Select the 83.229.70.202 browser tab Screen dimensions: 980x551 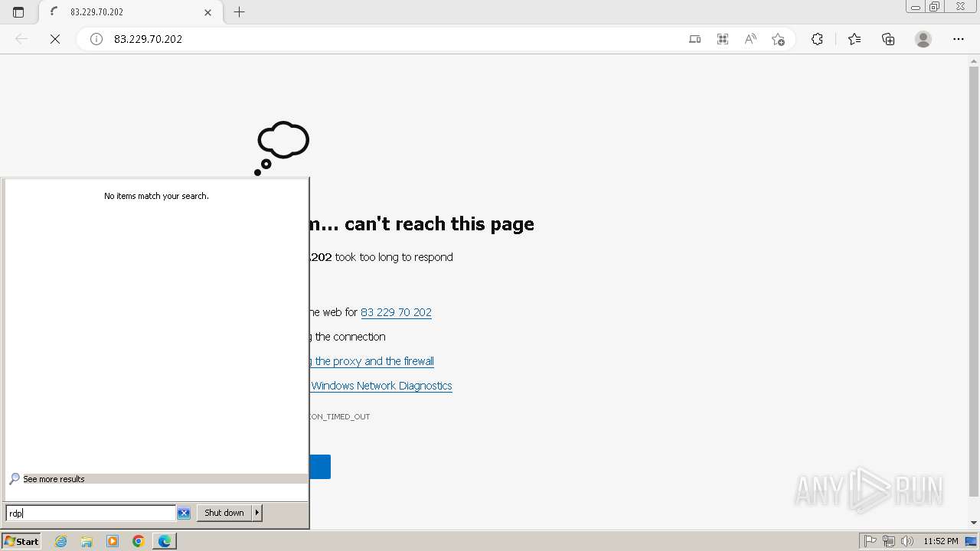point(129,12)
